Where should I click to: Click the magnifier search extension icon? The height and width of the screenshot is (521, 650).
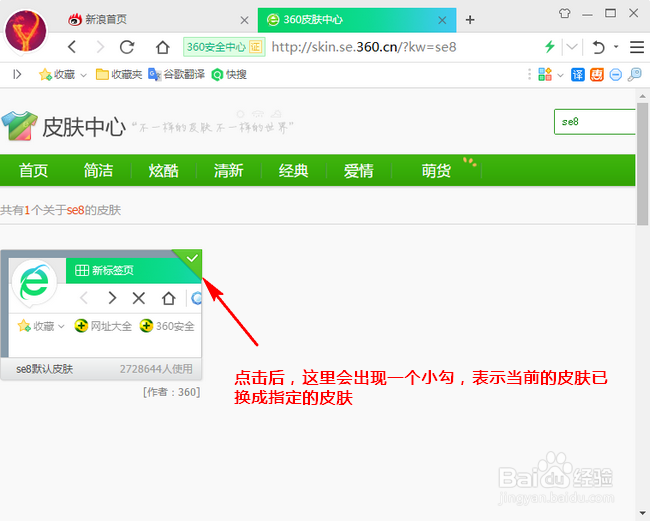(634, 75)
